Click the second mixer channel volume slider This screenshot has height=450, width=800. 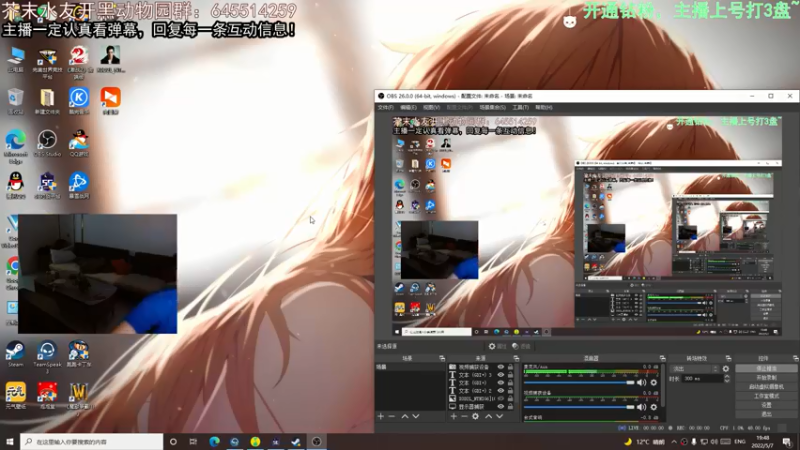(x=579, y=407)
